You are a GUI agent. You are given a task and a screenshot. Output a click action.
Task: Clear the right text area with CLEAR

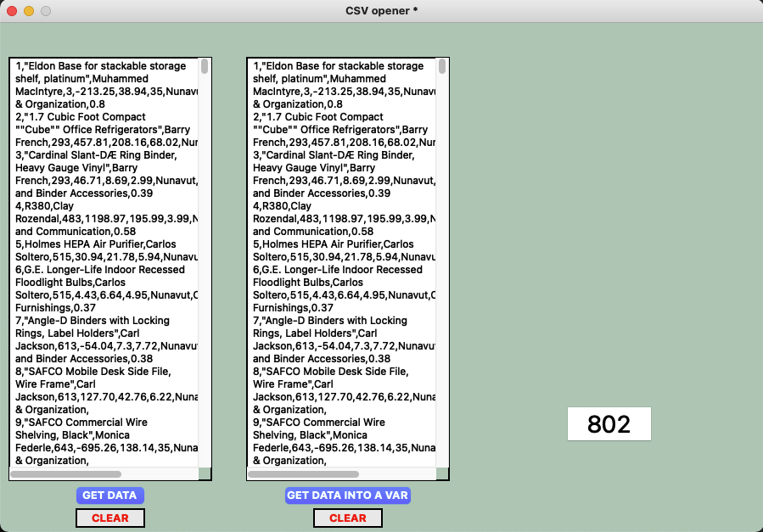(x=348, y=518)
